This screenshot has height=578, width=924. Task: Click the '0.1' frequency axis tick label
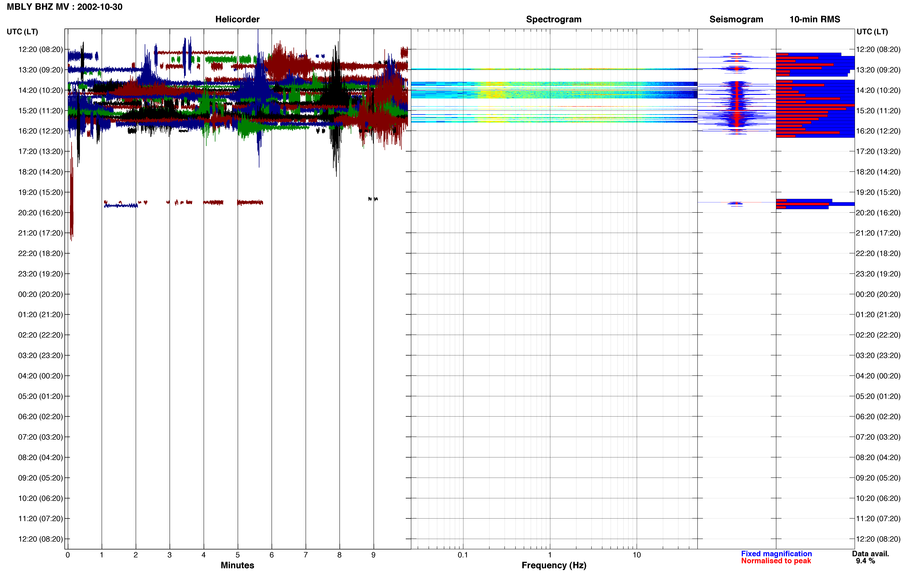coord(463,555)
